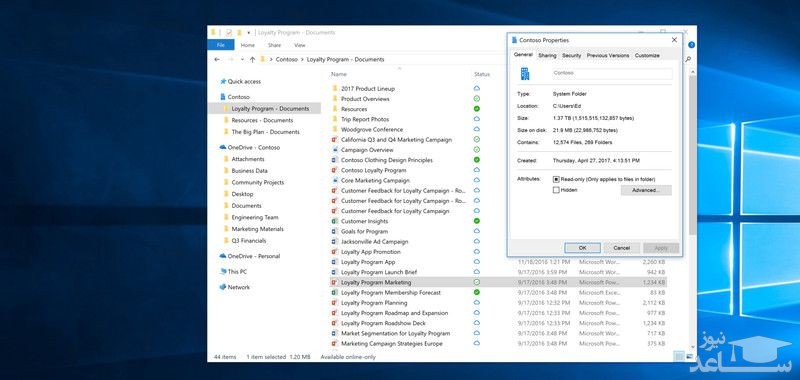Image resolution: width=800 pixels, height=380 pixels.
Task: Switch to Security tab in Contoso Properties
Action: tap(571, 56)
